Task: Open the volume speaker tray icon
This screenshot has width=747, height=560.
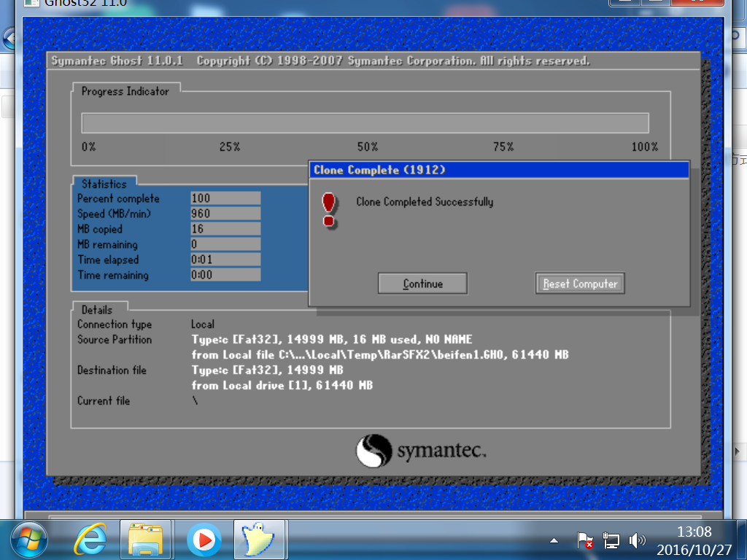Action: [x=637, y=540]
